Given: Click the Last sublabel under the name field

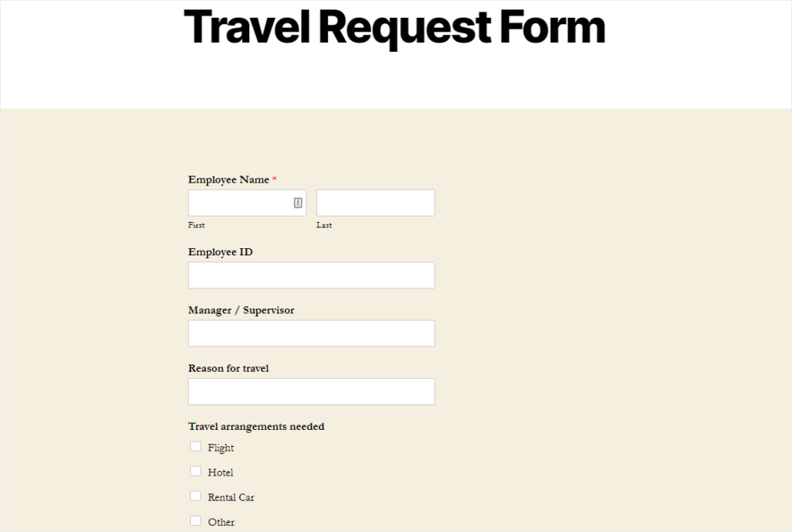Looking at the screenshot, I should tap(323, 225).
